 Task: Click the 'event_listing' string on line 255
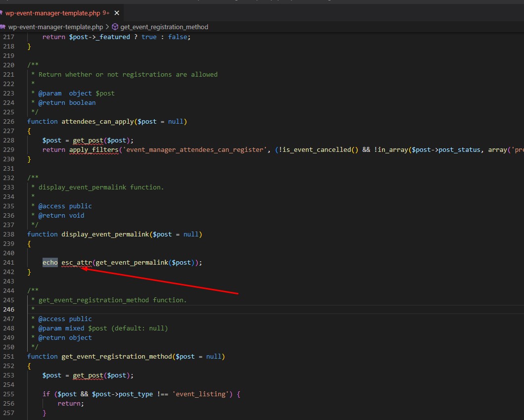coord(200,394)
